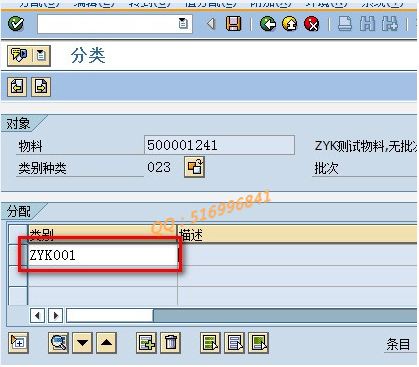Click the 条目 label at the bottom right
The width and height of the screenshot is (419, 367).
[x=398, y=344]
